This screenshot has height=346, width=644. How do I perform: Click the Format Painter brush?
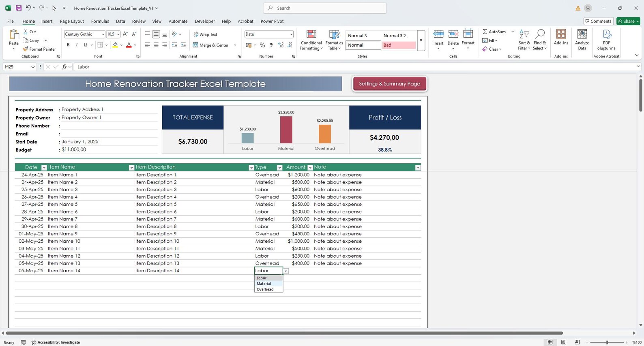pos(26,49)
